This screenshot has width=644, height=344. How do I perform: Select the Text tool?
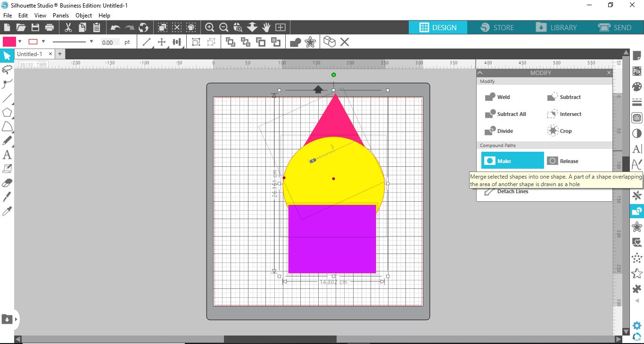7,155
